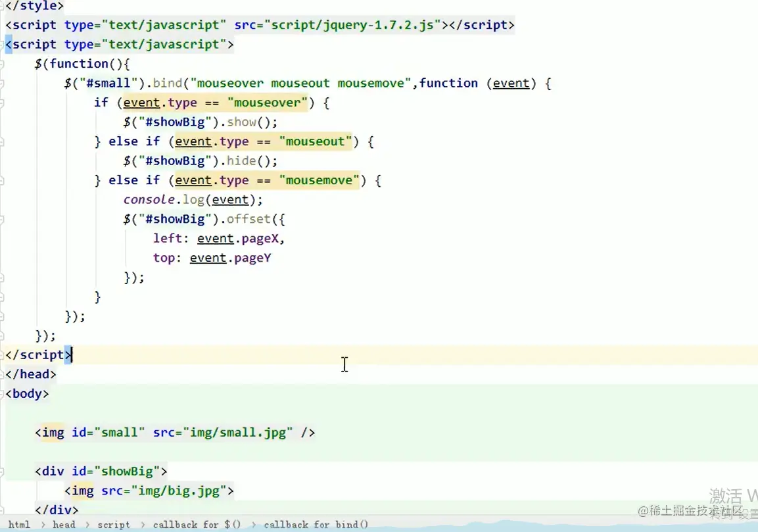This screenshot has width=758, height=532.
Task: Select the script breadcrumb
Action: coord(114,524)
